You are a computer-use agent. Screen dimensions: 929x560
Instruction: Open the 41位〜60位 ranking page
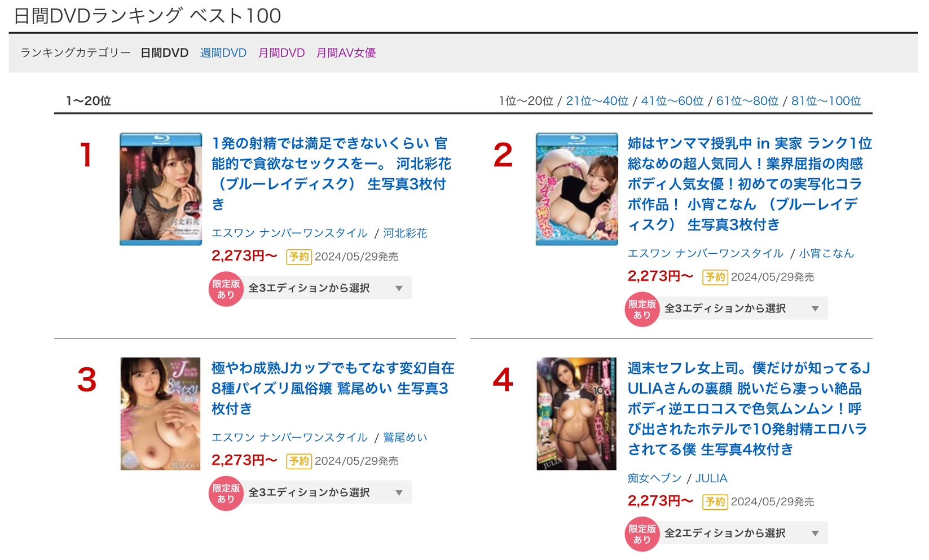pos(672,101)
